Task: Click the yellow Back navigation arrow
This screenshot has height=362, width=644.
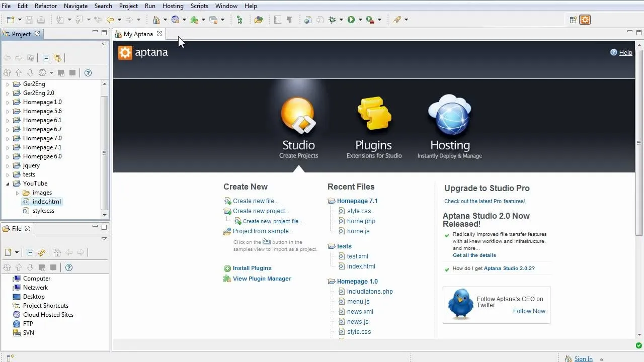Action: pos(110,20)
